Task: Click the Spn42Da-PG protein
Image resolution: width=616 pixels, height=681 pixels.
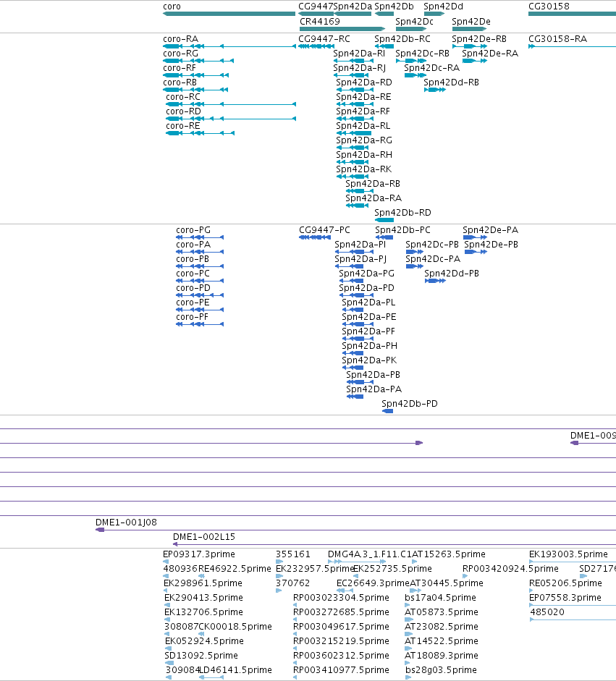Action: [352, 281]
